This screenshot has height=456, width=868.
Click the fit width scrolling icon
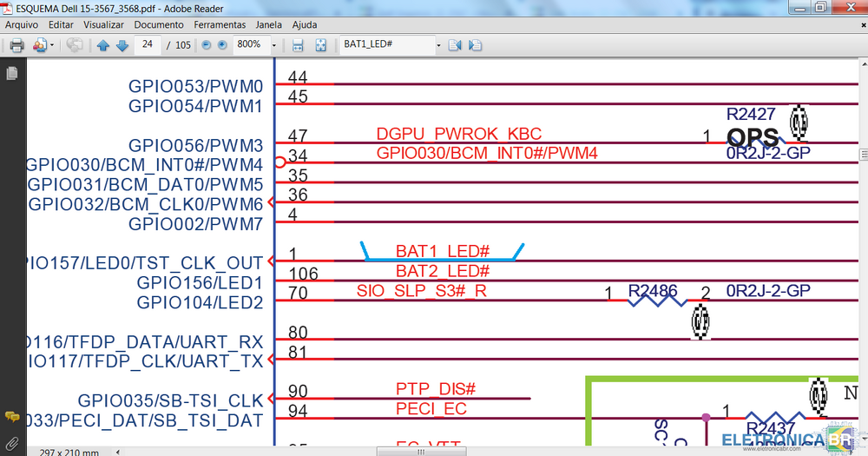(x=298, y=45)
